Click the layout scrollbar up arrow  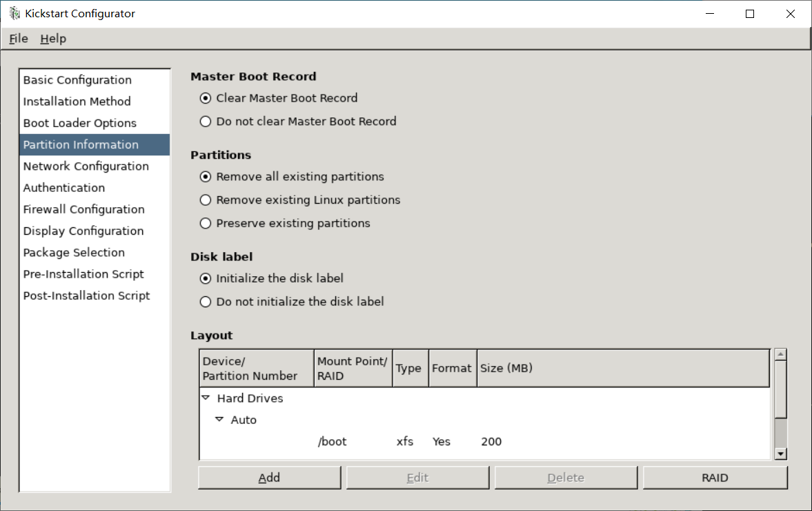pos(780,354)
